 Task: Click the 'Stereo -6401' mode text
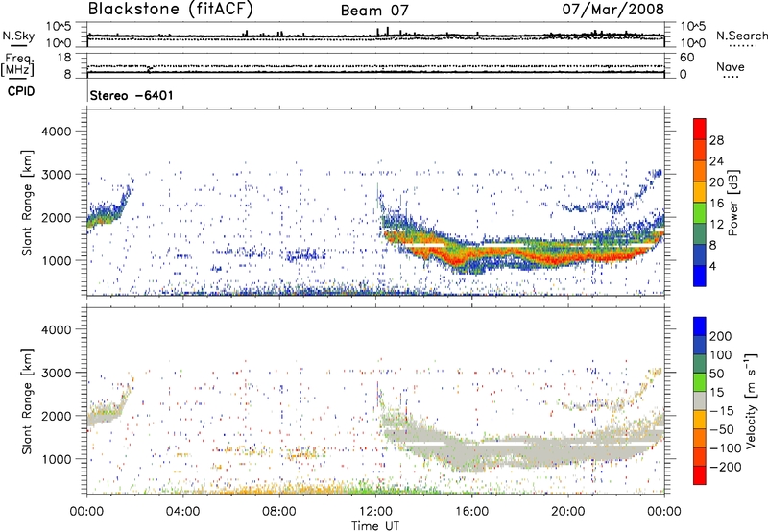(x=132, y=95)
